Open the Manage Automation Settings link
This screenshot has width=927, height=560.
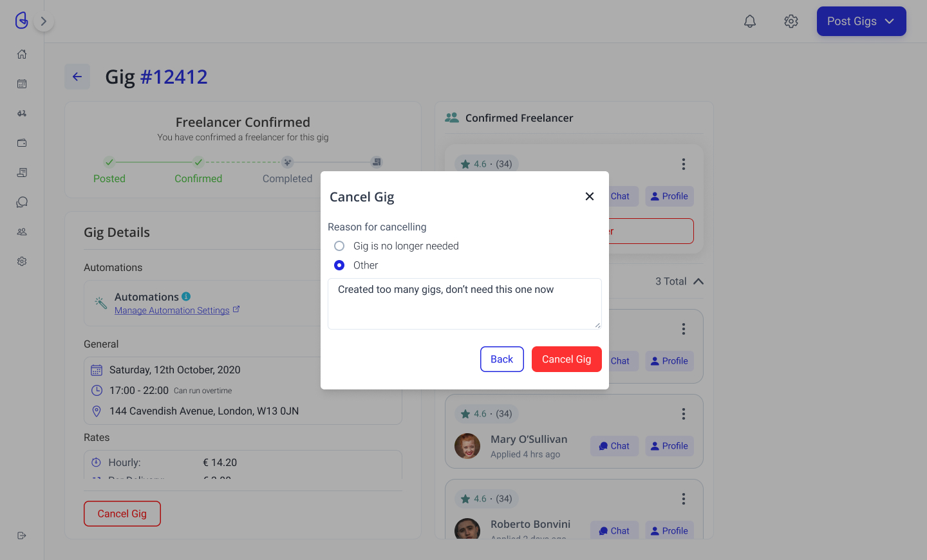tap(172, 310)
